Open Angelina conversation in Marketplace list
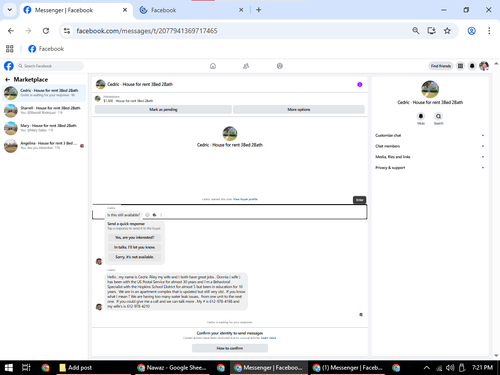The image size is (500, 375). coord(44,146)
